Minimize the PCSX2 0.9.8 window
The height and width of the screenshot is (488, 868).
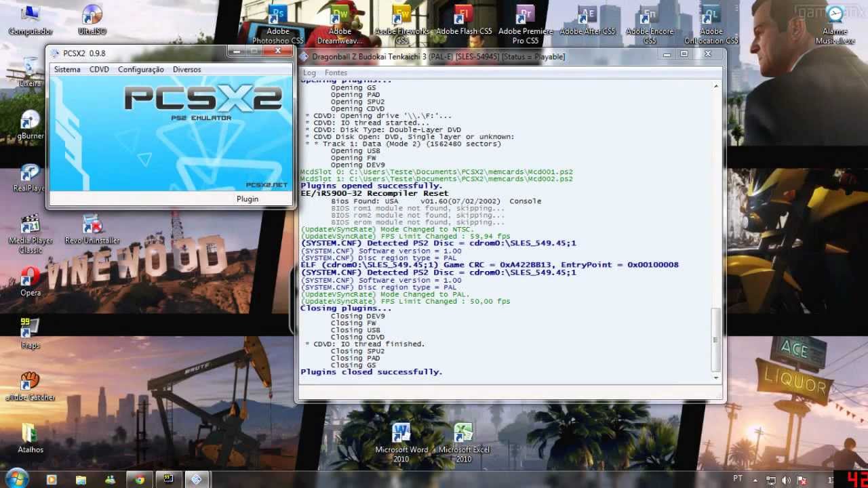point(235,51)
